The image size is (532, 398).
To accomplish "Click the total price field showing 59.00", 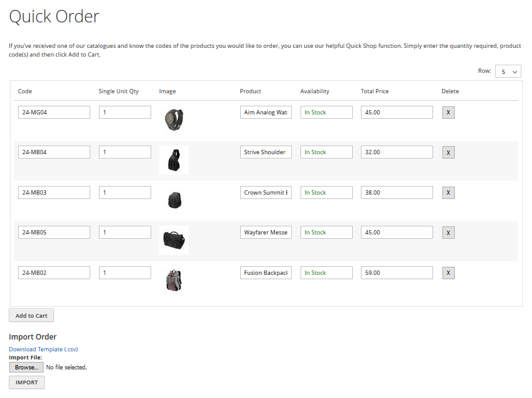I will [x=396, y=273].
